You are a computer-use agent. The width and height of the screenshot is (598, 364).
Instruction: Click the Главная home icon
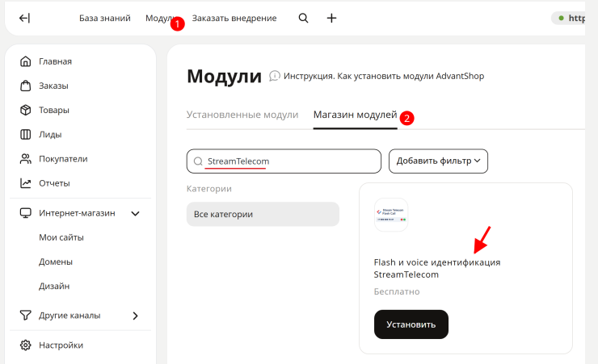click(26, 61)
